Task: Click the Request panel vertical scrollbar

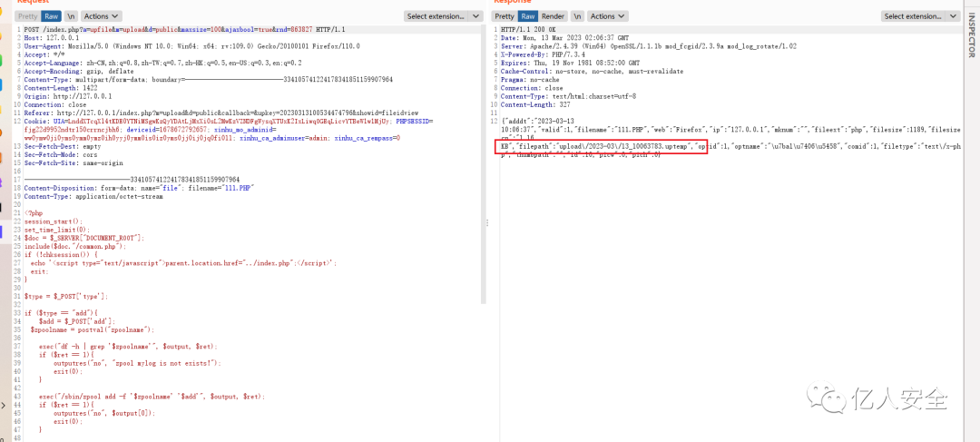Action: click(x=485, y=165)
